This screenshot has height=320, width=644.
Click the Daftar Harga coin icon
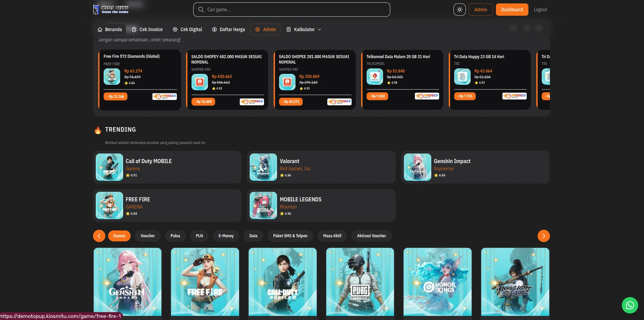tap(214, 29)
